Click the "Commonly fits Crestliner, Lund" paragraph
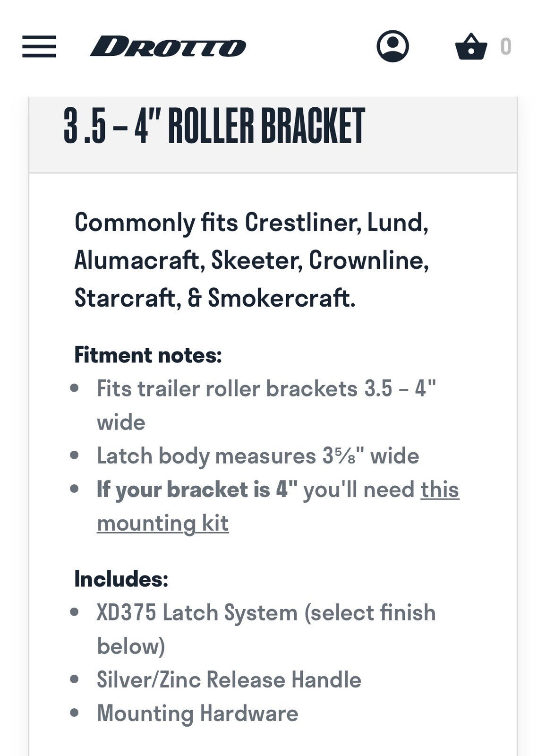 251,260
